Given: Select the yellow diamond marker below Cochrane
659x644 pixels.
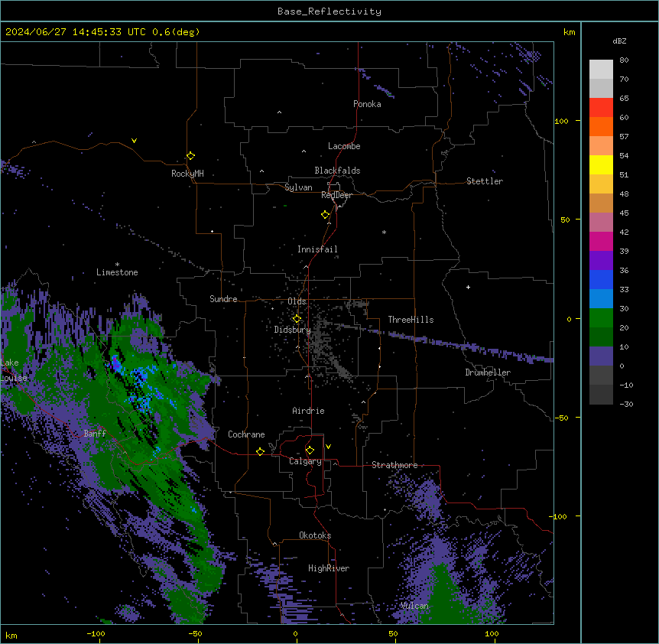Looking at the screenshot, I should pos(260,451).
